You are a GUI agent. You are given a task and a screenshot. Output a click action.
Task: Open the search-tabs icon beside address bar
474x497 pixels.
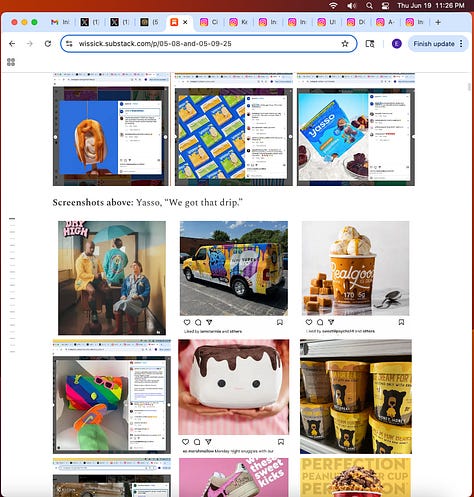click(370, 44)
